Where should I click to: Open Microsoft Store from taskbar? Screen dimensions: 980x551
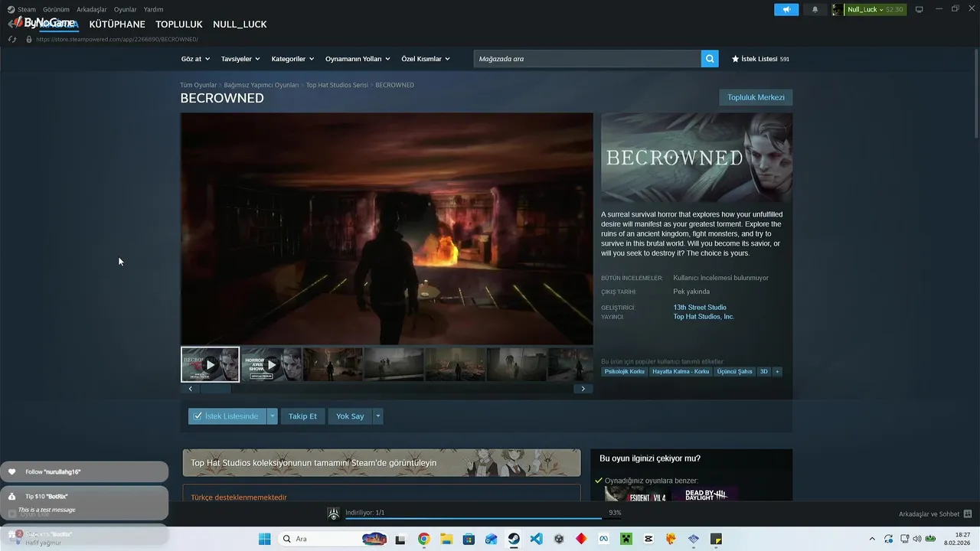[x=469, y=539]
